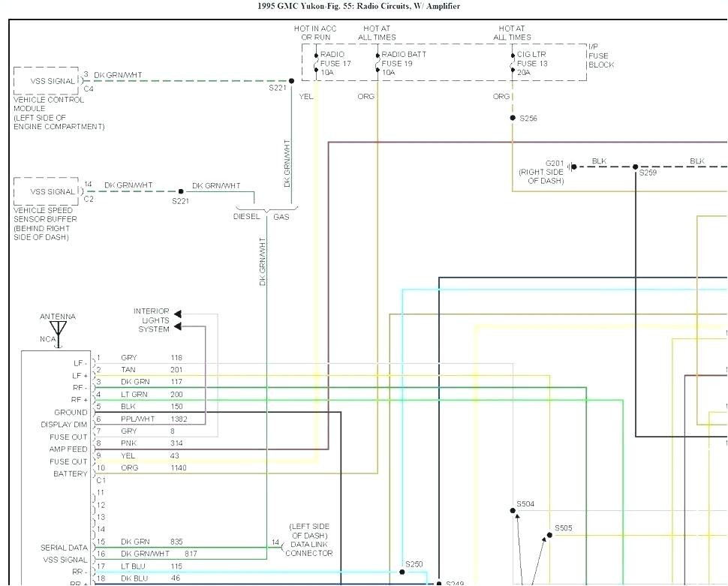Select the Cig Ltr Fuse 13 symbol
This screenshot has width=728, height=586.
[x=513, y=65]
